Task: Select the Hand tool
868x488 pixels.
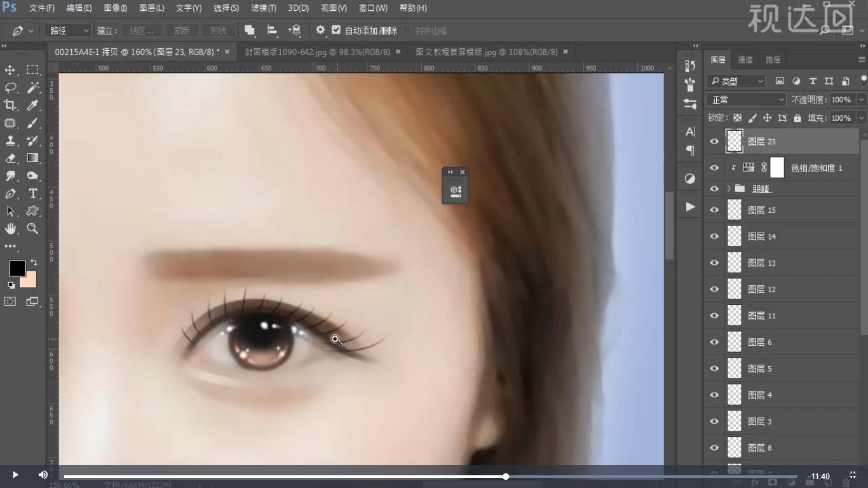Action: (10, 229)
